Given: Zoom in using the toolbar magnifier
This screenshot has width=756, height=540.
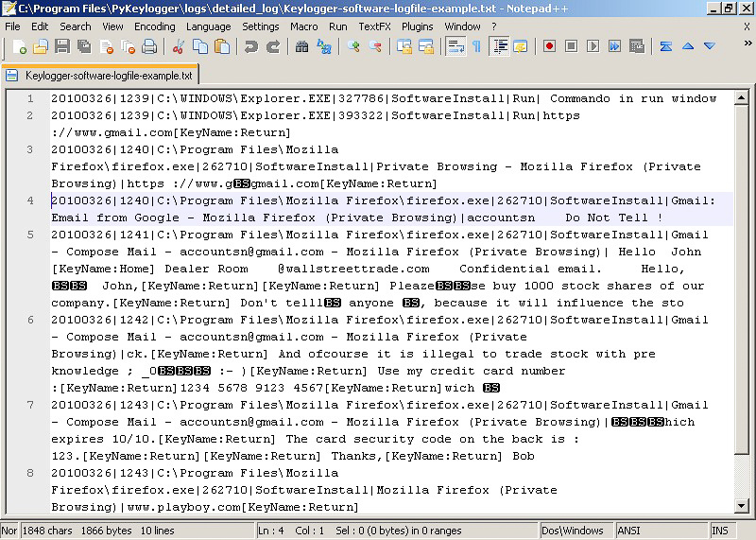Looking at the screenshot, I should [x=352, y=46].
